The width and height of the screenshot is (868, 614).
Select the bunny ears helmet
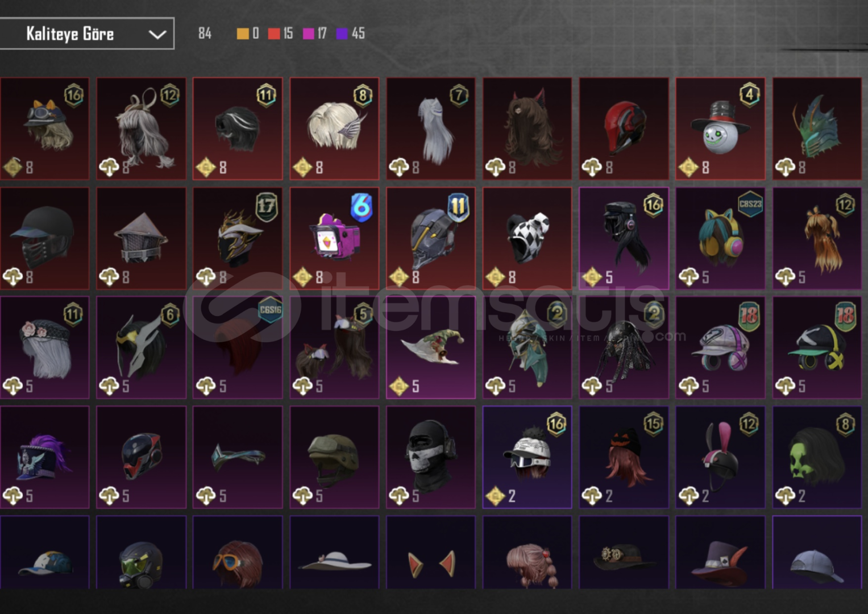coord(720,457)
